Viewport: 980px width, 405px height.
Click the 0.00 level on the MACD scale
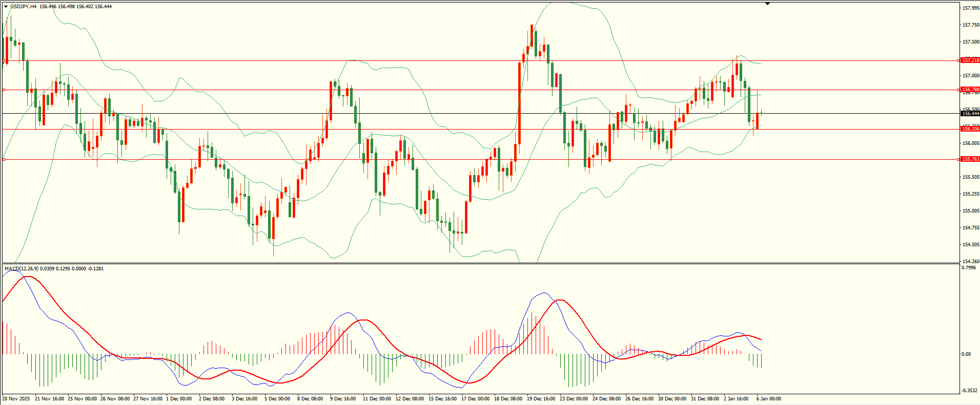966,354
